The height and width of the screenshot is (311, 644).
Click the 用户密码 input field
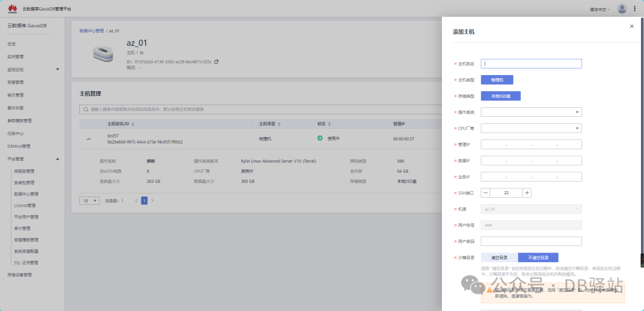(x=531, y=241)
